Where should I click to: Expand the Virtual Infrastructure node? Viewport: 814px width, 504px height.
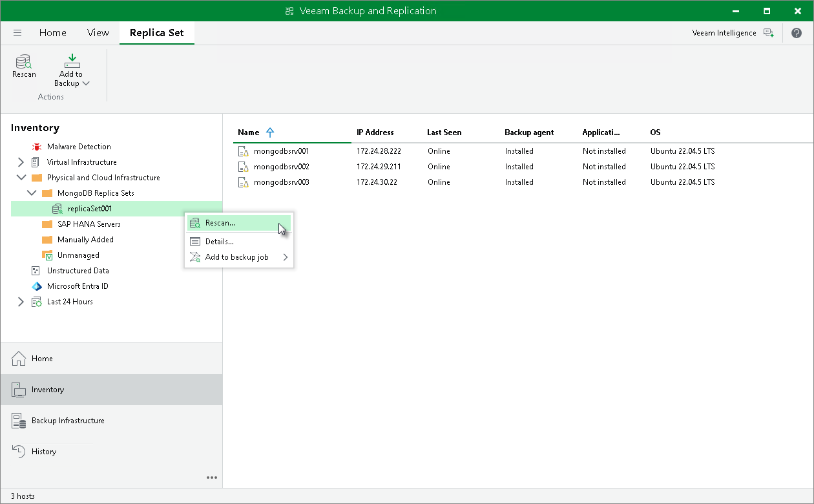[x=21, y=162]
